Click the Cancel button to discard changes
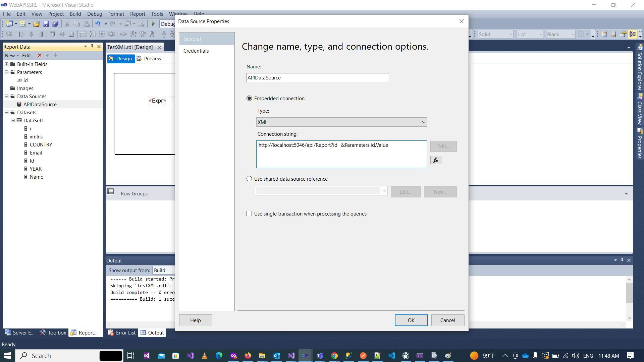Image resolution: width=644 pixels, height=362 pixels. (x=448, y=320)
